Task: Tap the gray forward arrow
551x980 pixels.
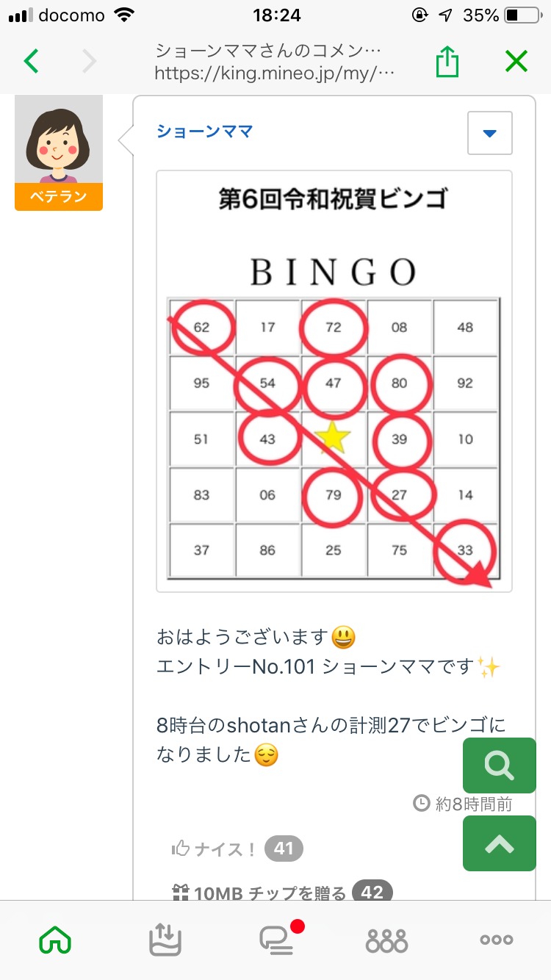Action: coord(89,62)
